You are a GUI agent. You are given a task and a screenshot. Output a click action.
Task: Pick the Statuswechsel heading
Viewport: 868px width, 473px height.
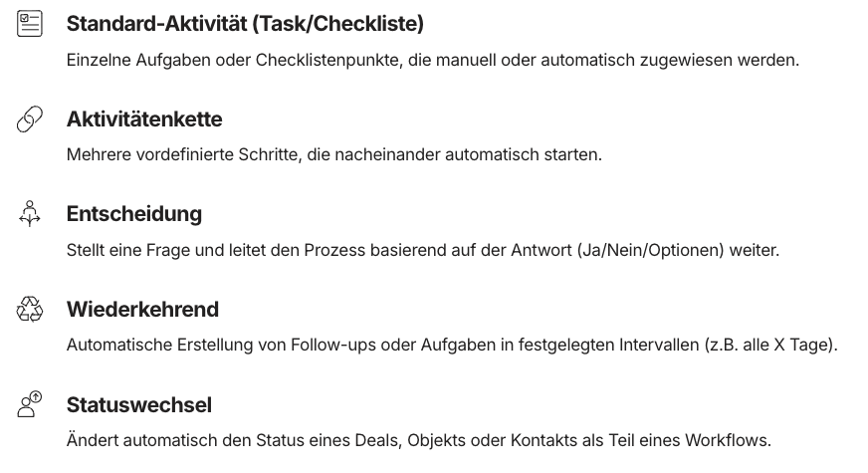(x=138, y=405)
